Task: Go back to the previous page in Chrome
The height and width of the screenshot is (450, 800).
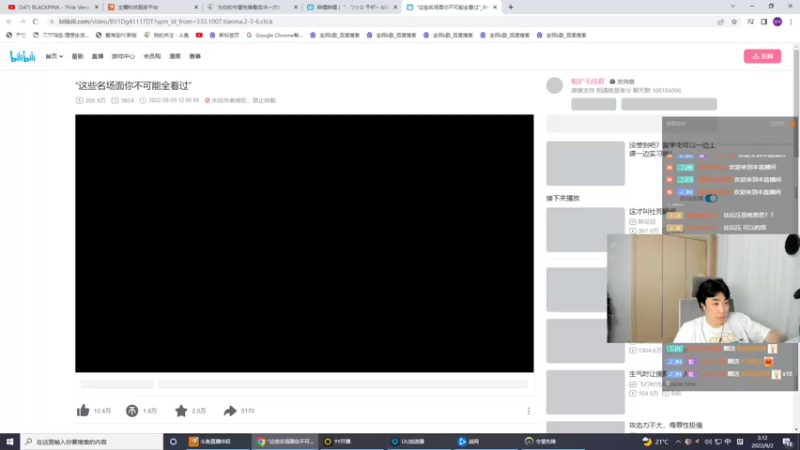Action: tap(9, 21)
